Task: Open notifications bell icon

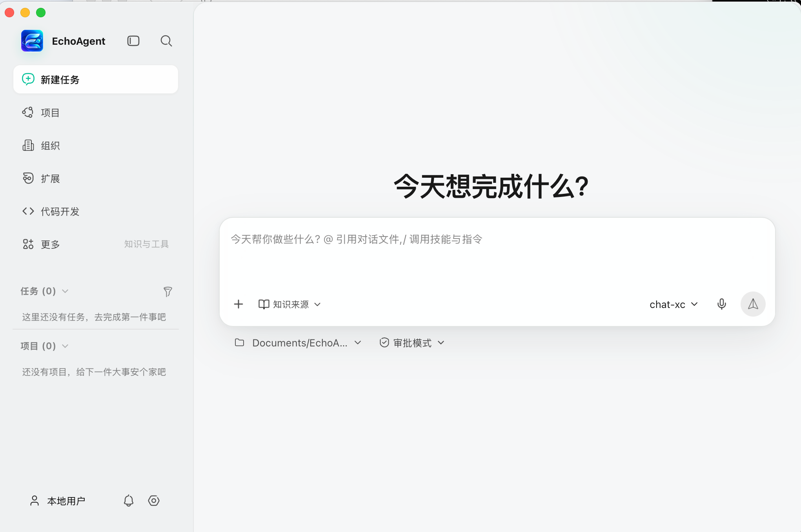Action: (129, 501)
